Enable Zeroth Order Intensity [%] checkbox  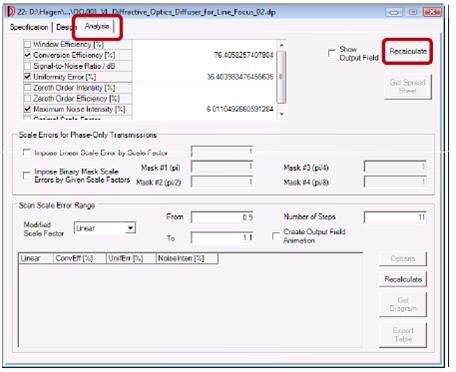(28, 88)
